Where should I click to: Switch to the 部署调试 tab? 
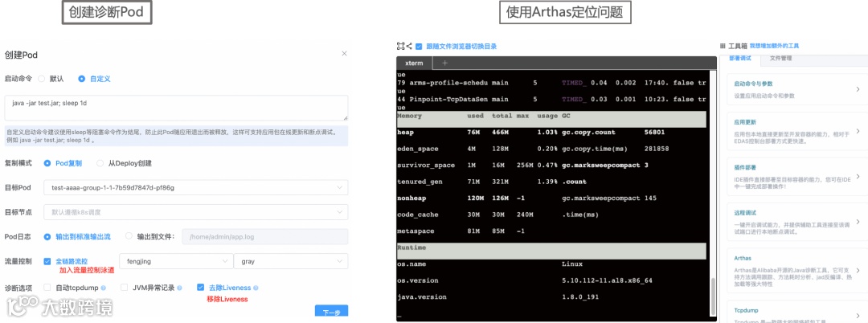tap(739, 58)
